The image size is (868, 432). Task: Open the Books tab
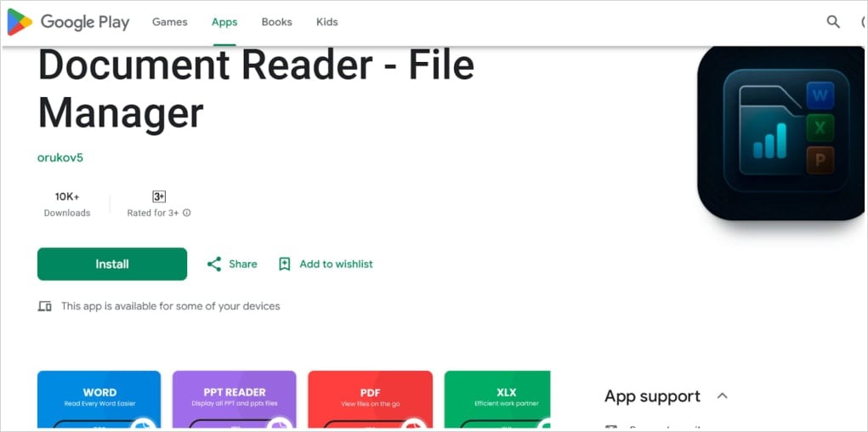coord(276,22)
